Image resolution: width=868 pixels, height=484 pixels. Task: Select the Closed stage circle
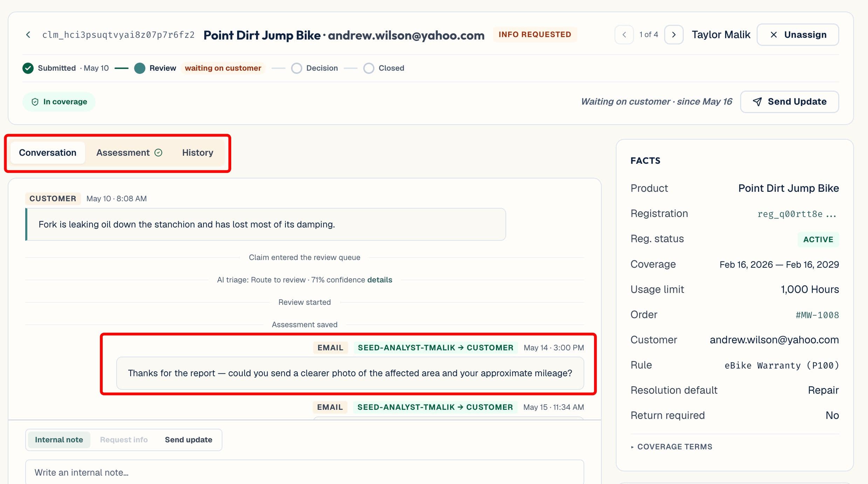(x=369, y=68)
